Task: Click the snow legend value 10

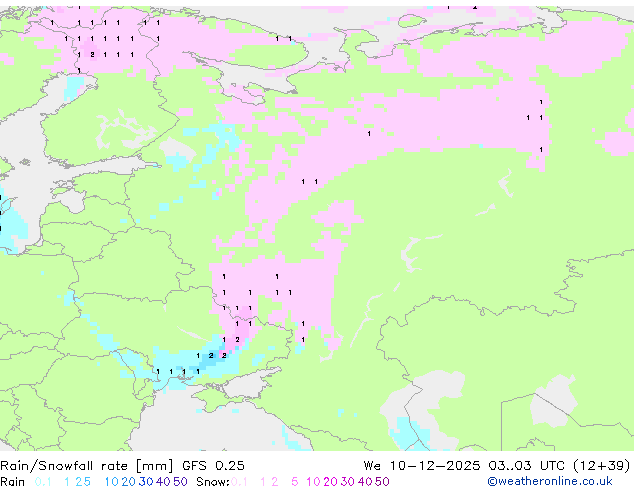Action: tap(313, 482)
